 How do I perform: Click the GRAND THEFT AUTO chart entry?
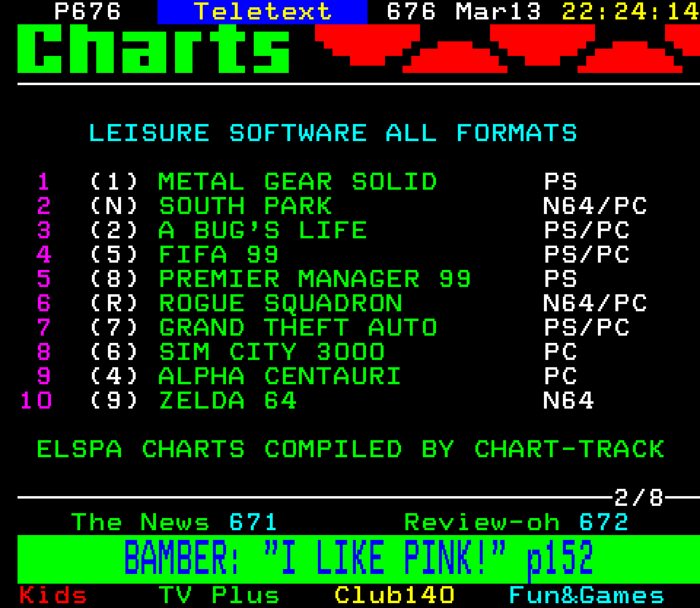(298, 327)
